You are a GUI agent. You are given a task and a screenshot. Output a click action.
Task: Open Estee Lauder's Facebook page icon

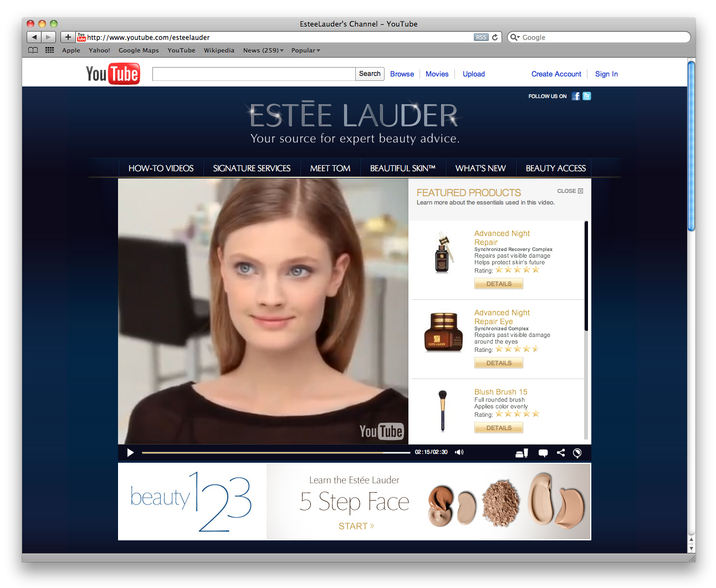pos(576,96)
